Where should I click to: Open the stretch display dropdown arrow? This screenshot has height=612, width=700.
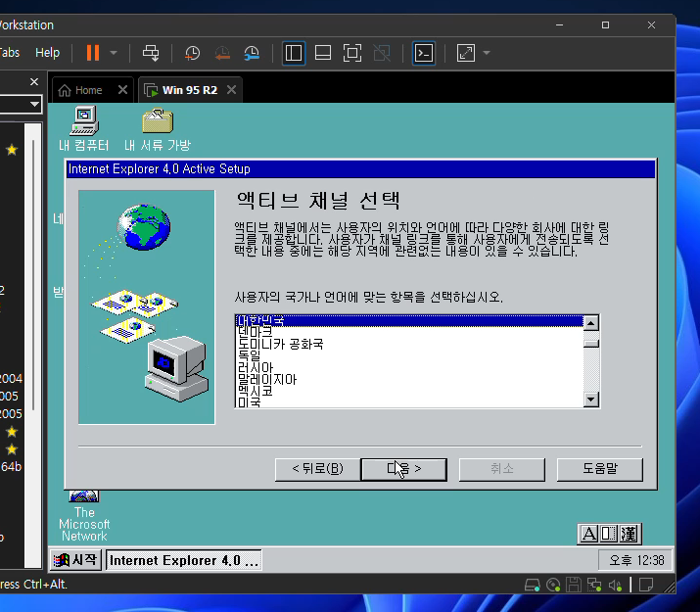487,53
